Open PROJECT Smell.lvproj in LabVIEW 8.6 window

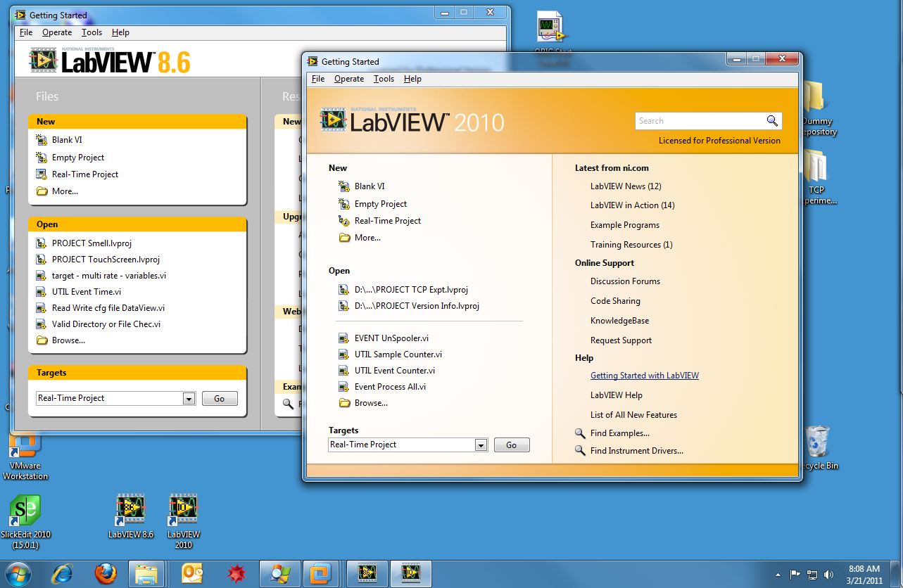tap(91, 243)
